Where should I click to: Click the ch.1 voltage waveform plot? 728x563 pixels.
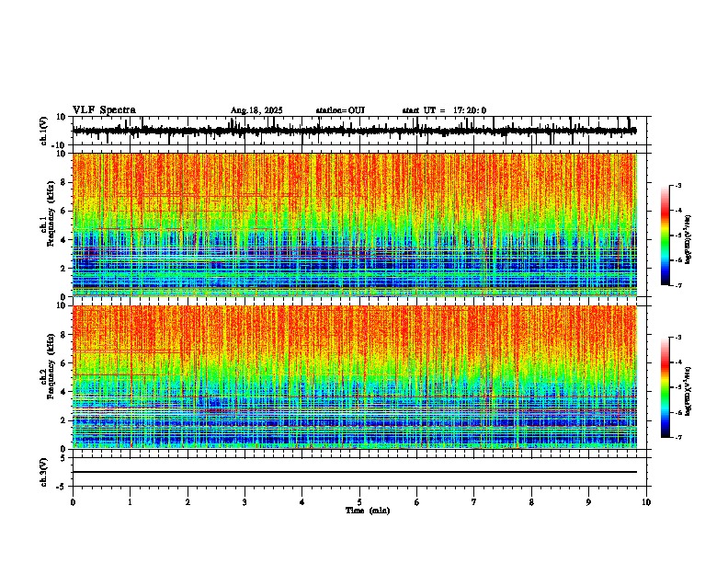click(x=359, y=131)
